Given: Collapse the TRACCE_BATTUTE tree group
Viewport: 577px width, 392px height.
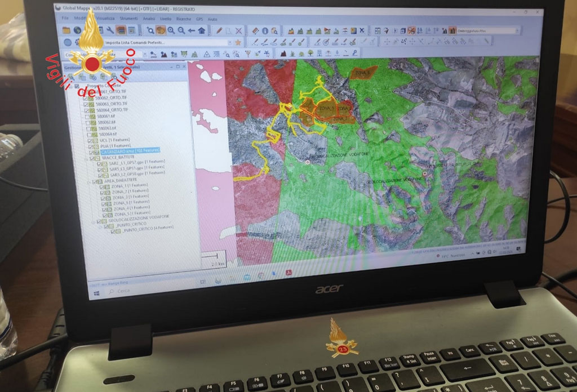Looking at the screenshot, I should (86, 158).
